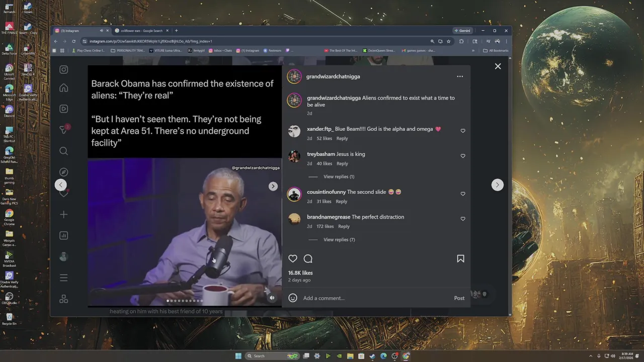Viewport: 644px width, 362px height.
Task: Close the post overlay with X
Action: pos(498,66)
